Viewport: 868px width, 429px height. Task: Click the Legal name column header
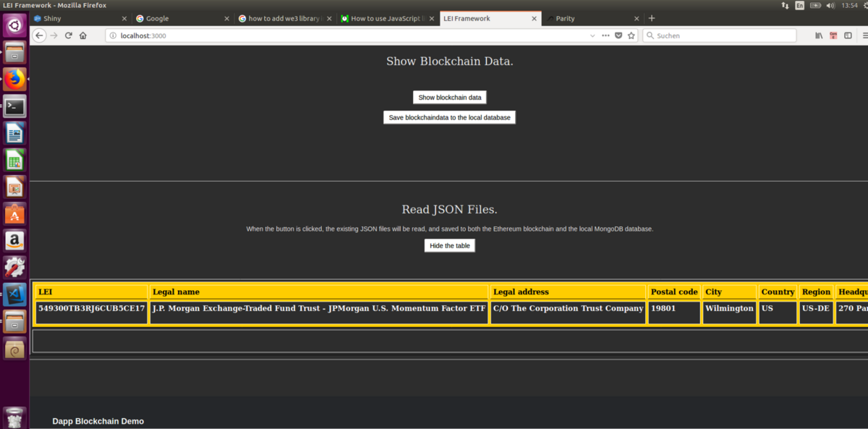(319, 292)
